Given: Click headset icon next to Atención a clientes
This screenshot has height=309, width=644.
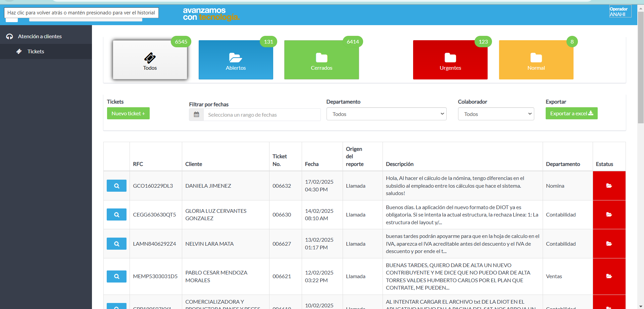Looking at the screenshot, I should (x=9, y=37).
